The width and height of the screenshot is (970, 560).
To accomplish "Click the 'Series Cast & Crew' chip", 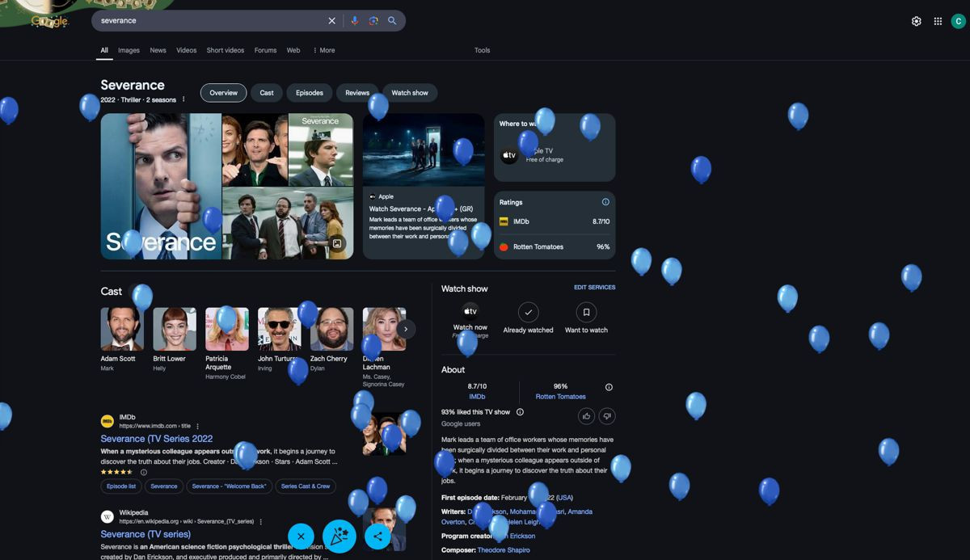I will pyautogui.click(x=306, y=486).
